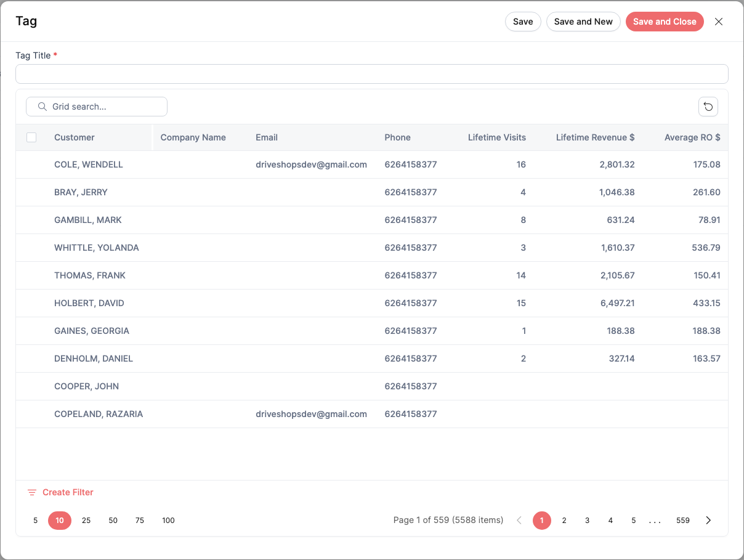Set page size to 50
The image size is (744, 560).
coord(113,521)
